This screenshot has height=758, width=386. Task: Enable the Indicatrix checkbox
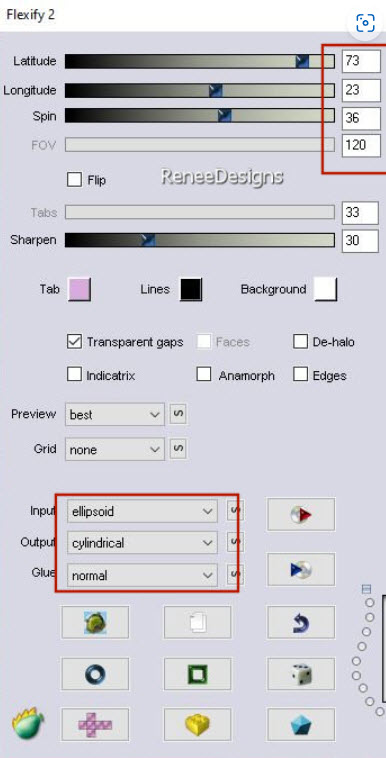pos(74,375)
